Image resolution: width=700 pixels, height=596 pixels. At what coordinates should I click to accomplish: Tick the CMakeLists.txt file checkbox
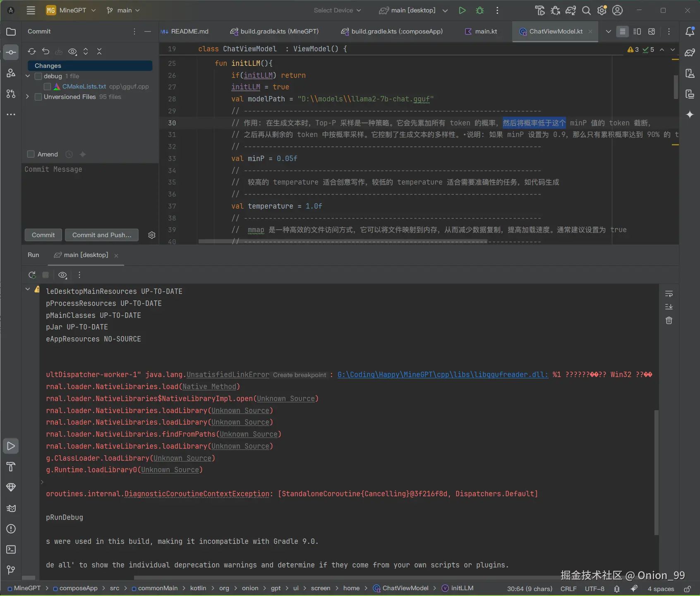47,87
